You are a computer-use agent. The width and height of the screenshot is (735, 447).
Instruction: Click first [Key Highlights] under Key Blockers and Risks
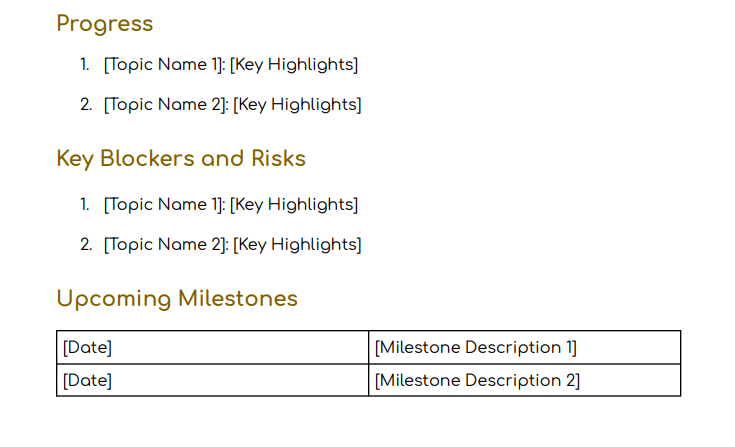(x=294, y=205)
